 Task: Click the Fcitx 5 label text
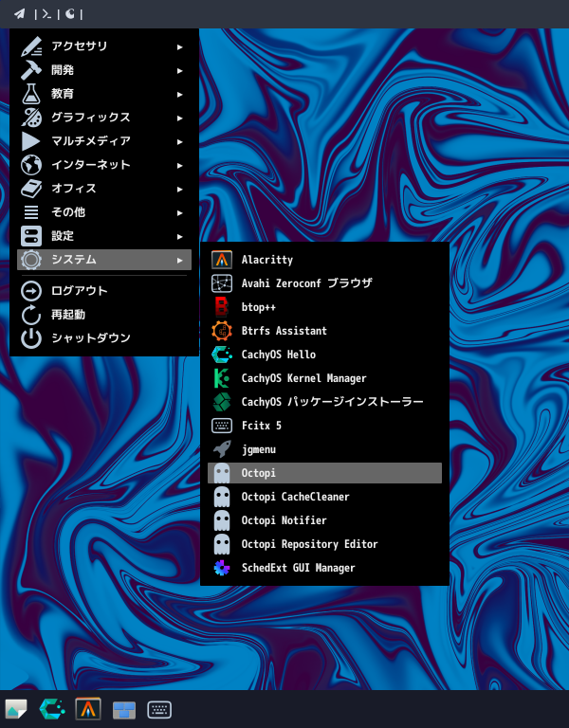coord(262,426)
